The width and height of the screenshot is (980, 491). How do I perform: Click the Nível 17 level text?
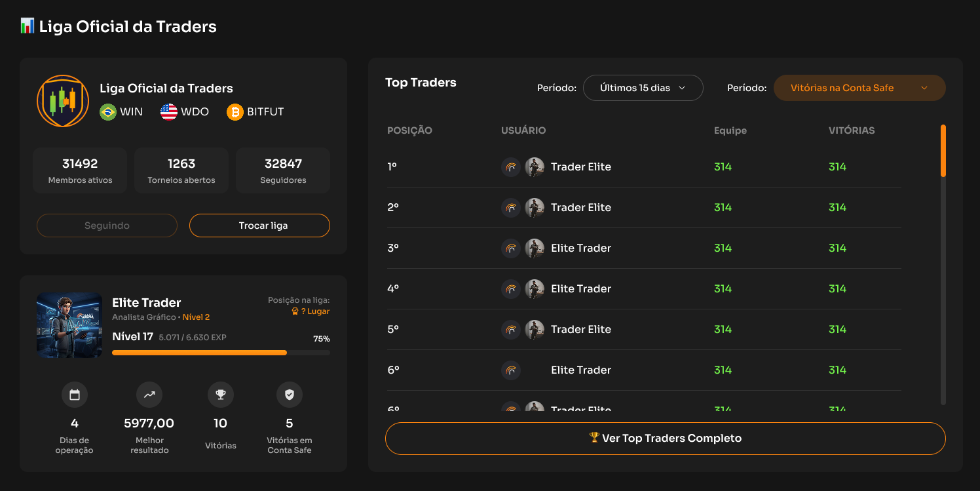point(132,337)
